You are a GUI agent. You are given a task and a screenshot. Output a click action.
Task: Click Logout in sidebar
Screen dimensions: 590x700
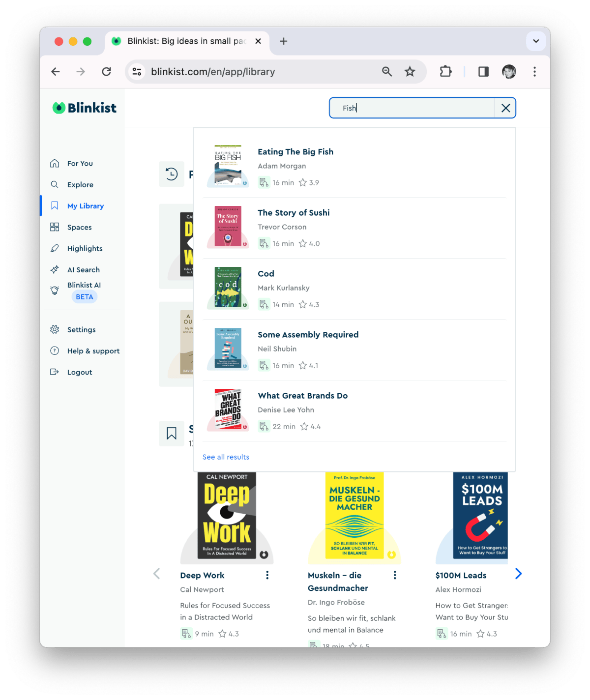tap(79, 372)
